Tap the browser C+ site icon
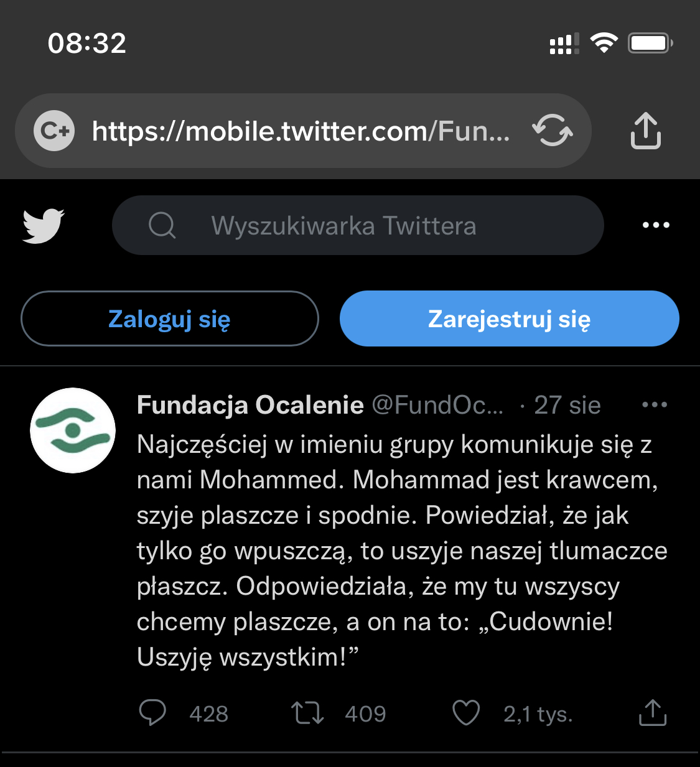 tap(54, 131)
